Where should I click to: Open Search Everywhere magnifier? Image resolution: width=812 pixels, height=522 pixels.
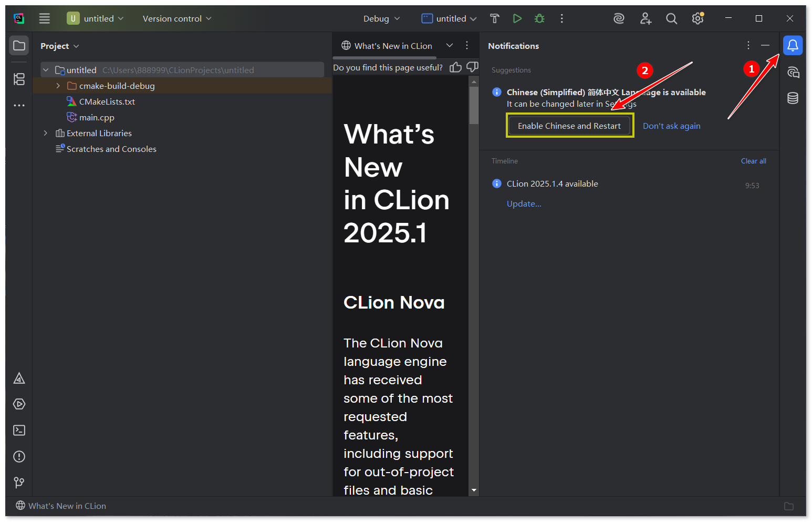(671, 18)
